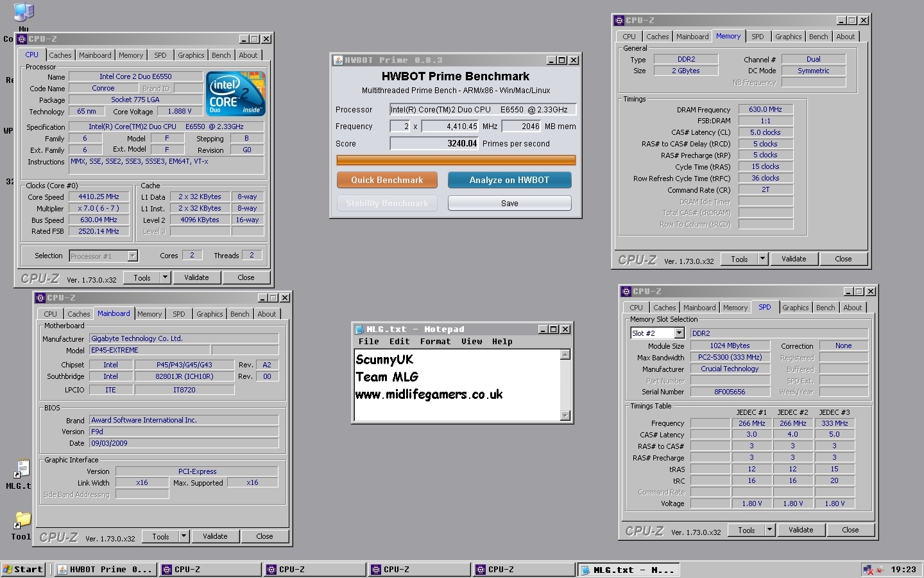Click Validate in CPU window
Viewport: 924px width, 578px height.
pos(196,277)
